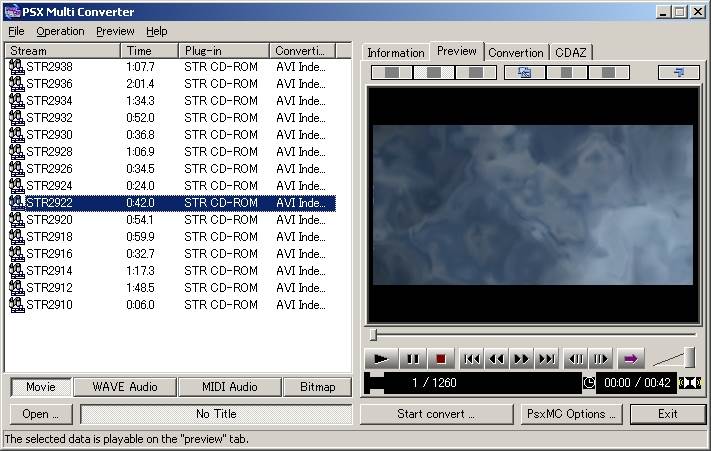Click the preview size button with the dotted background
The width and height of the screenshot is (711, 451).
click(x=433, y=72)
